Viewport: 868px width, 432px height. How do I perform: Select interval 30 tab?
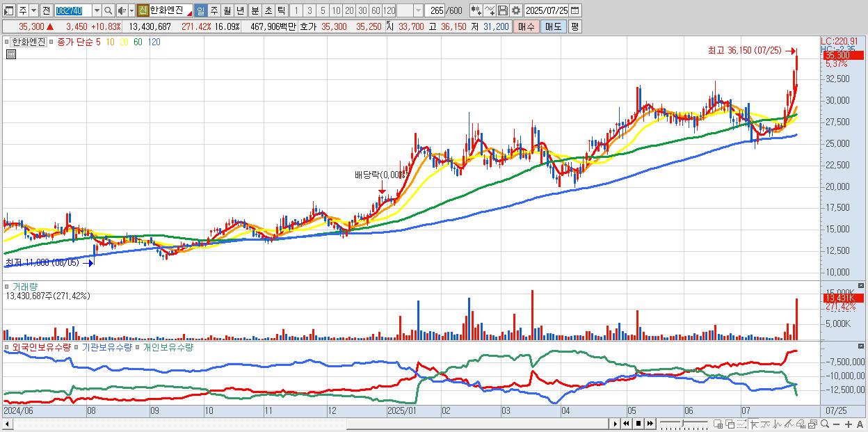(x=362, y=11)
